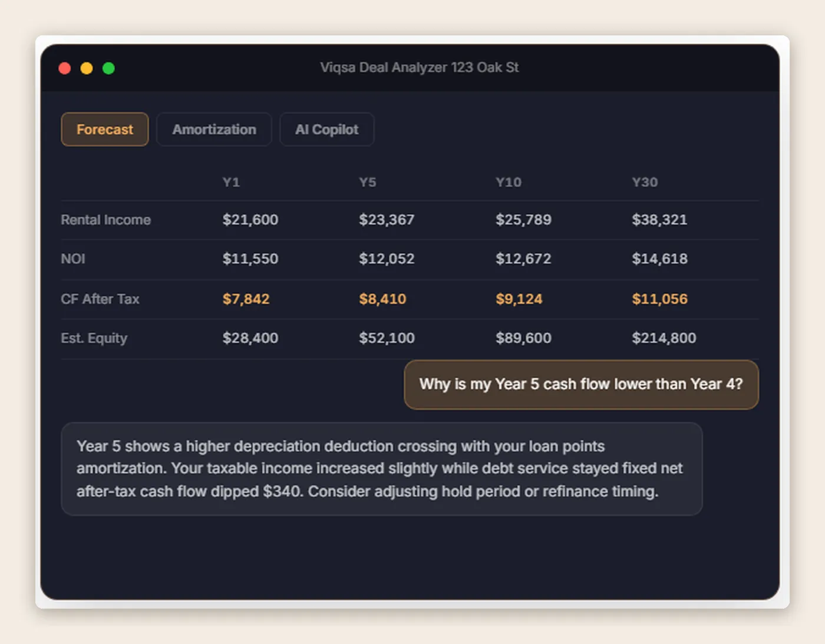This screenshot has width=825, height=644.
Task: Select equity value $89,600
Action: (x=523, y=338)
